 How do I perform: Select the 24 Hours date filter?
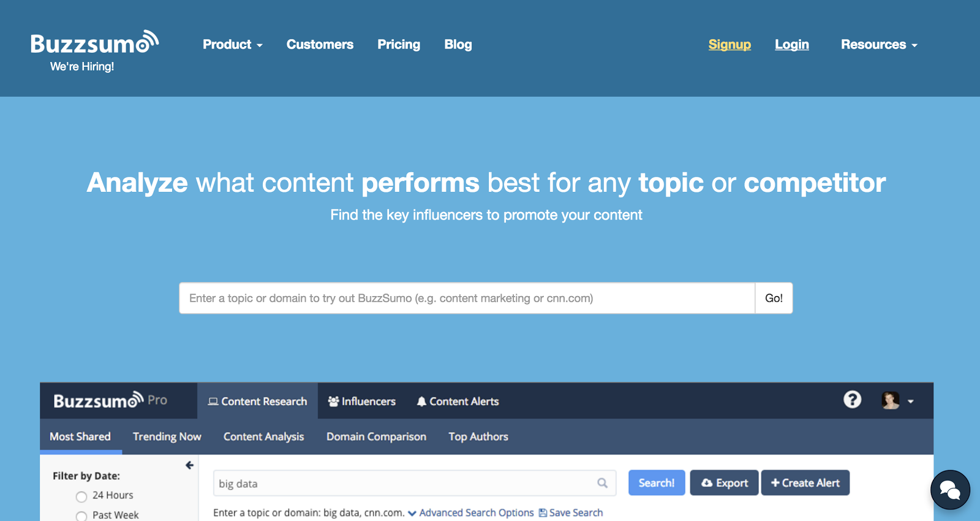point(81,496)
